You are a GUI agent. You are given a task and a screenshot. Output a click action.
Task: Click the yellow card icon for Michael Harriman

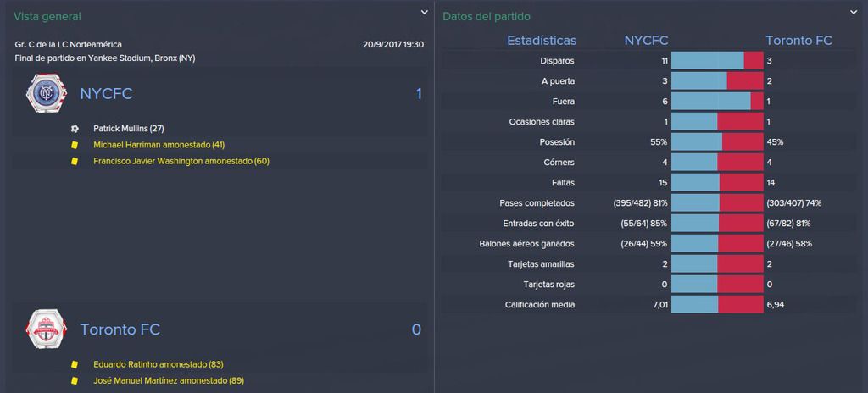point(75,145)
